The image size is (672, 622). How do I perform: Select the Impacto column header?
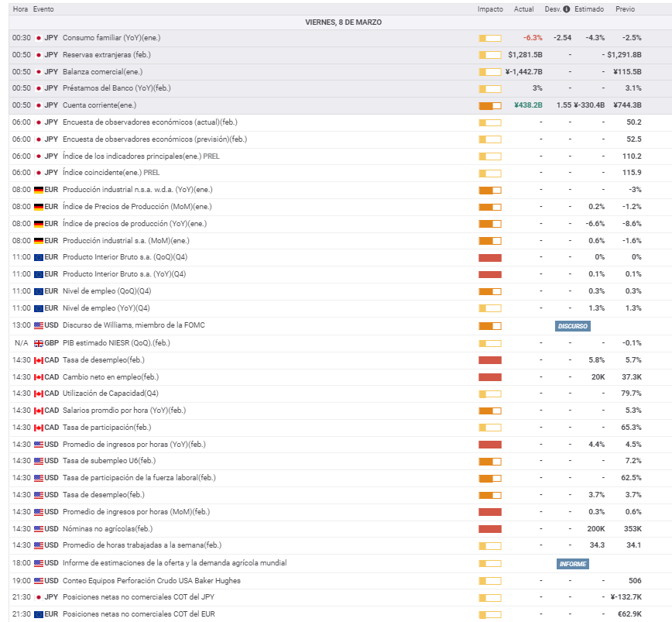(490, 9)
